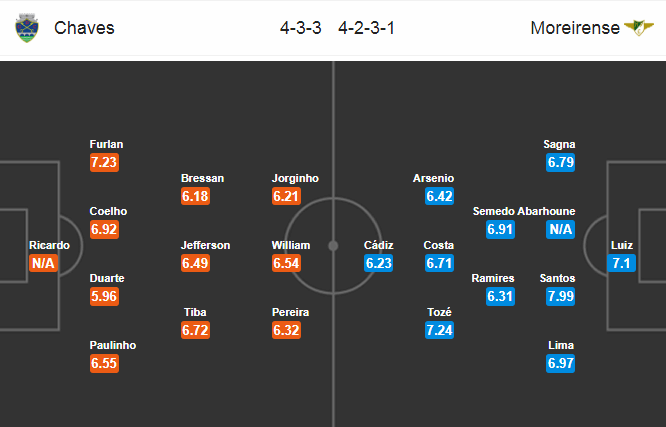Click Abarhoune's N/A rating badge
This screenshot has height=427, width=666.
click(x=561, y=229)
